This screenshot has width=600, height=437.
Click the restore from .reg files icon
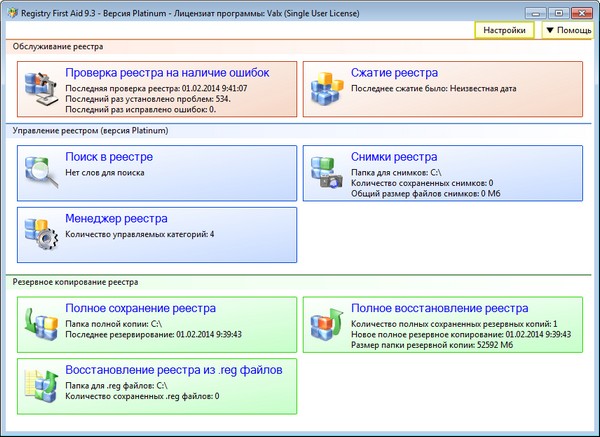coord(42,385)
